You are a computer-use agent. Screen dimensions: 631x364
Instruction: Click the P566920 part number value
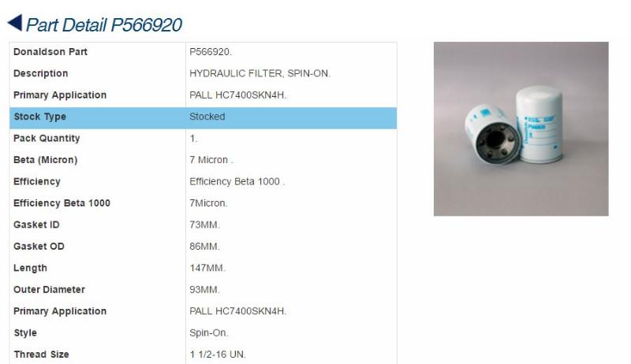click(211, 52)
